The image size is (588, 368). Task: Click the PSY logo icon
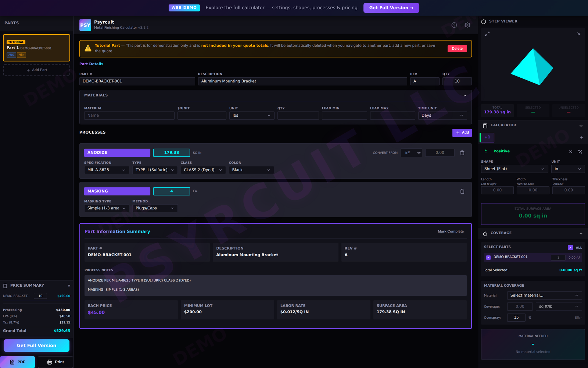coord(85,25)
